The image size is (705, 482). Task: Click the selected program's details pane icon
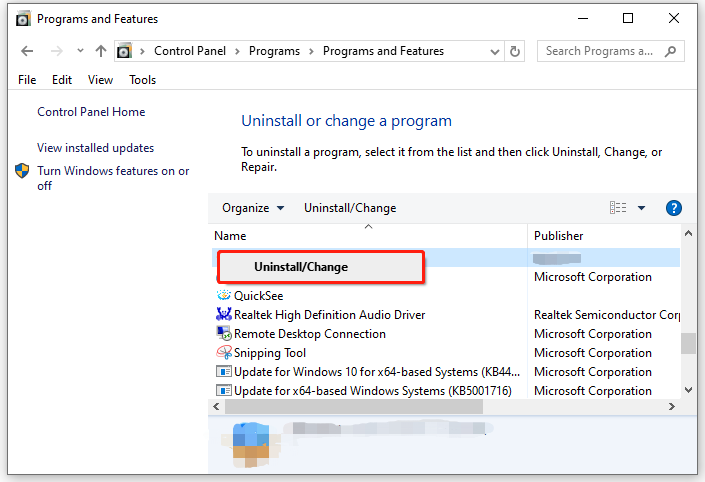coord(251,445)
